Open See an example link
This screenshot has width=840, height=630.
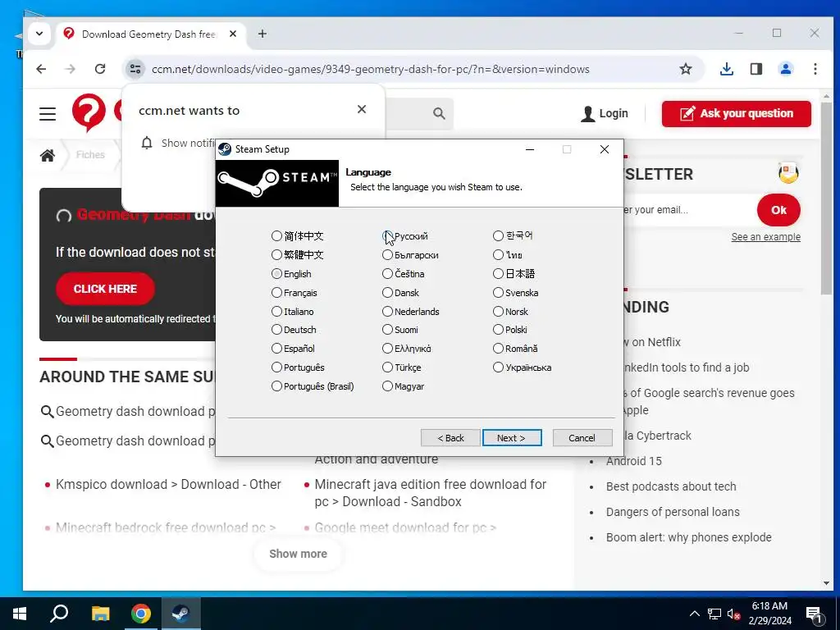pos(765,237)
